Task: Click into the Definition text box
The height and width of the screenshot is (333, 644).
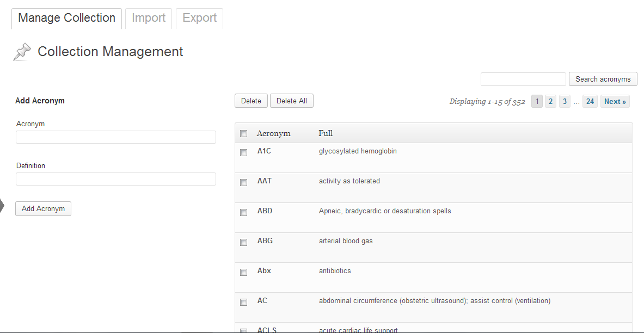Action: (x=116, y=179)
